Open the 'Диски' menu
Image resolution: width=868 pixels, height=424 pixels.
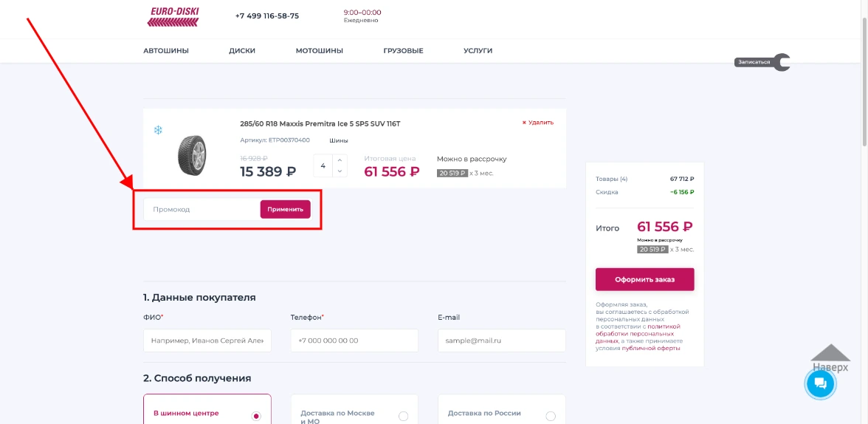[242, 51]
